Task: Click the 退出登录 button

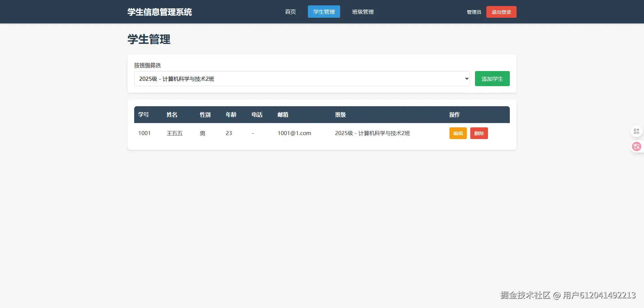Action: tap(501, 12)
